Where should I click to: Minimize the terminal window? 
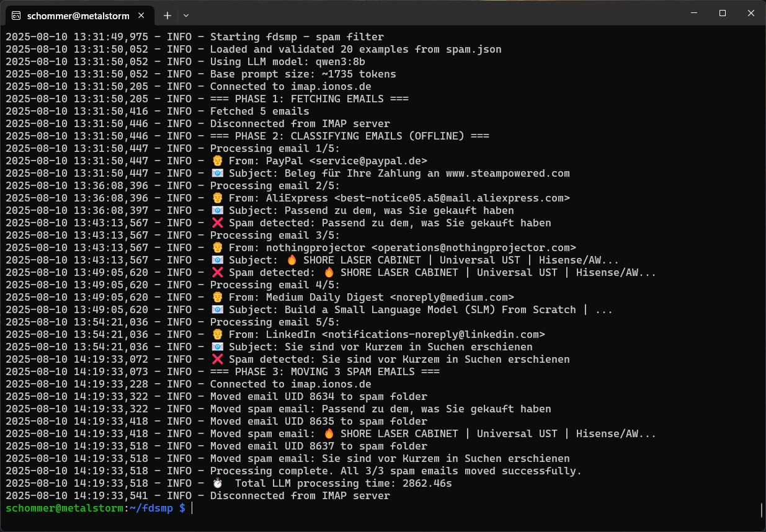point(693,13)
